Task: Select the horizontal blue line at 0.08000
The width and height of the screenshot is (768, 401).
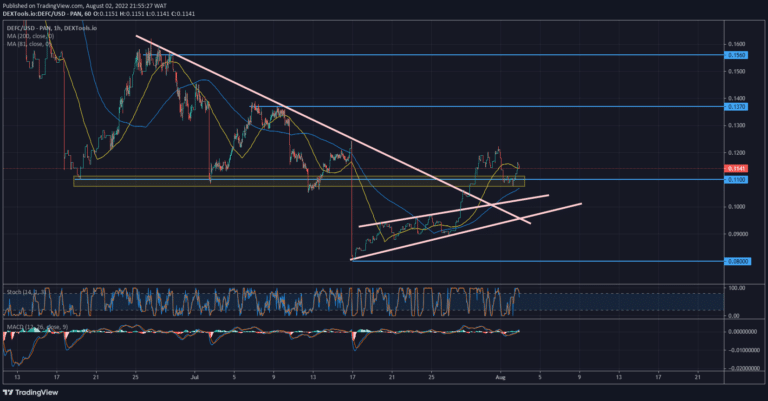Action: tap(538, 261)
